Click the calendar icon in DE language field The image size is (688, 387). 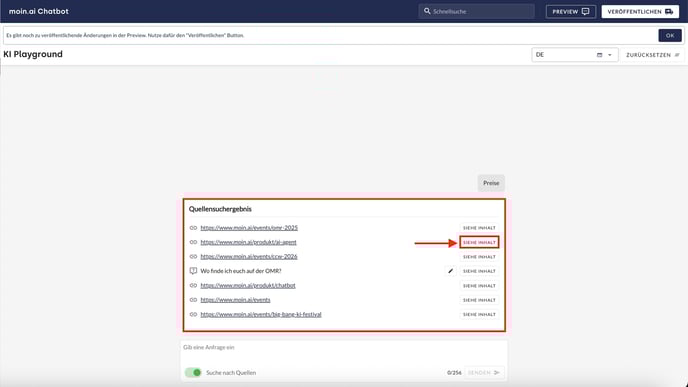pos(599,55)
